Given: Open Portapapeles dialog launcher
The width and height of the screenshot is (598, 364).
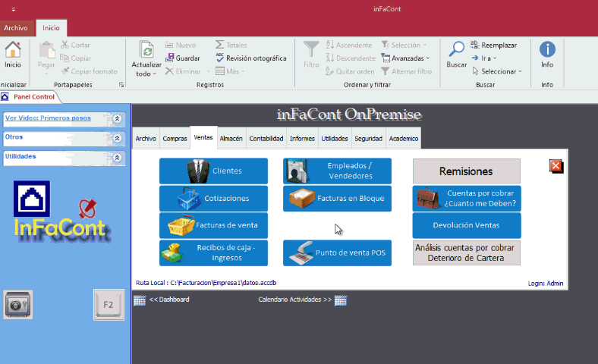Looking at the screenshot, I should pos(121,85).
